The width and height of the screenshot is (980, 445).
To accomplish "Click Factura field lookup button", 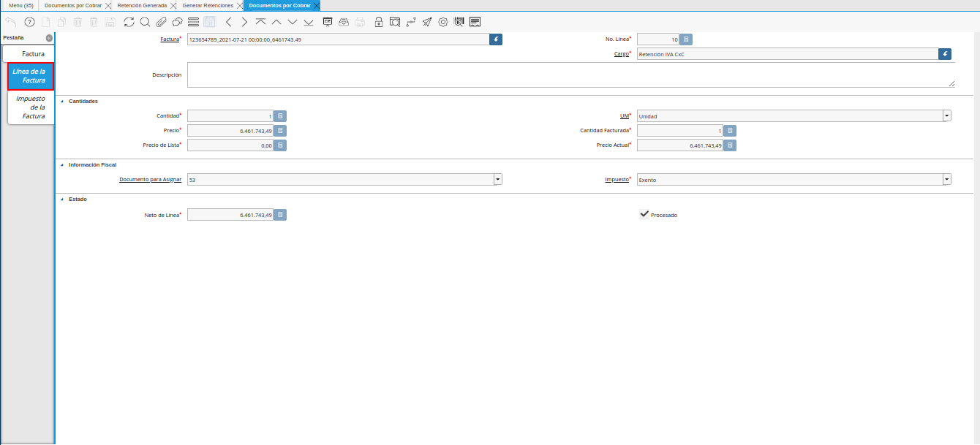I will [496, 39].
